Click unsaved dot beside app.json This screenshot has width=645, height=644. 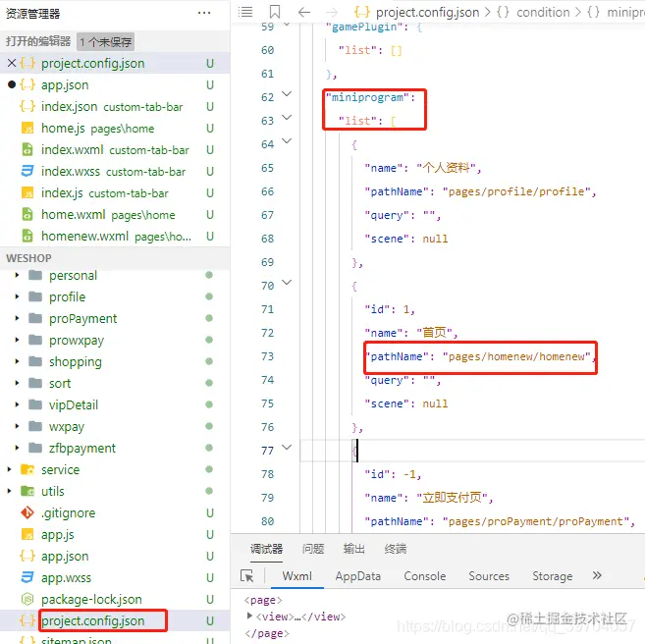coord(12,84)
